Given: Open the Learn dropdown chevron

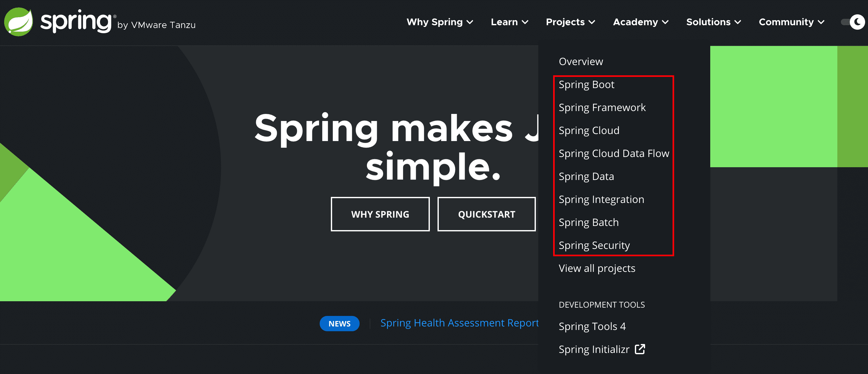Looking at the screenshot, I should [525, 22].
